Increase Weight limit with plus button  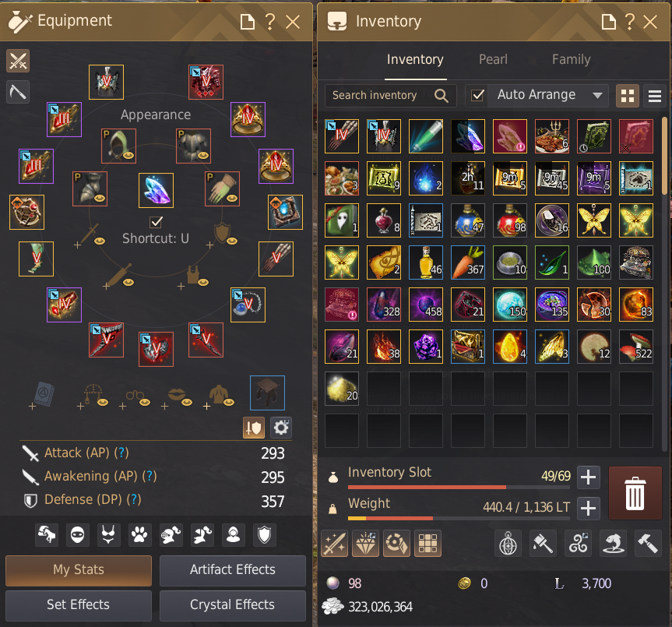589,509
